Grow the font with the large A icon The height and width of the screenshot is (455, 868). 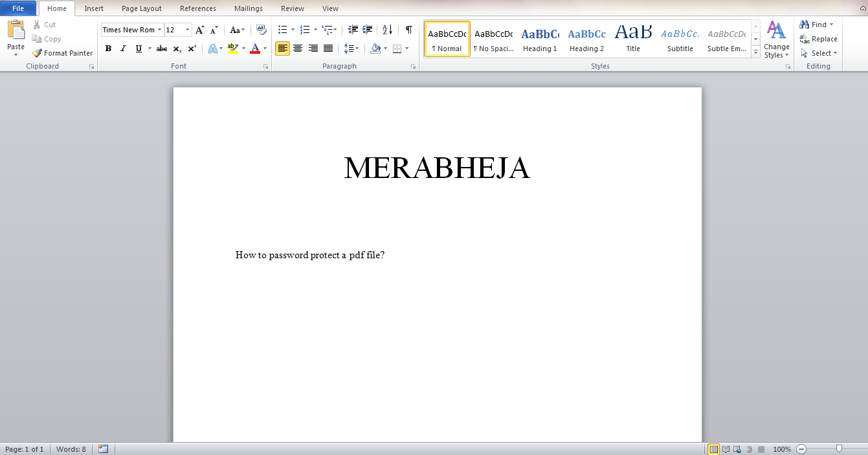pos(200,30)
